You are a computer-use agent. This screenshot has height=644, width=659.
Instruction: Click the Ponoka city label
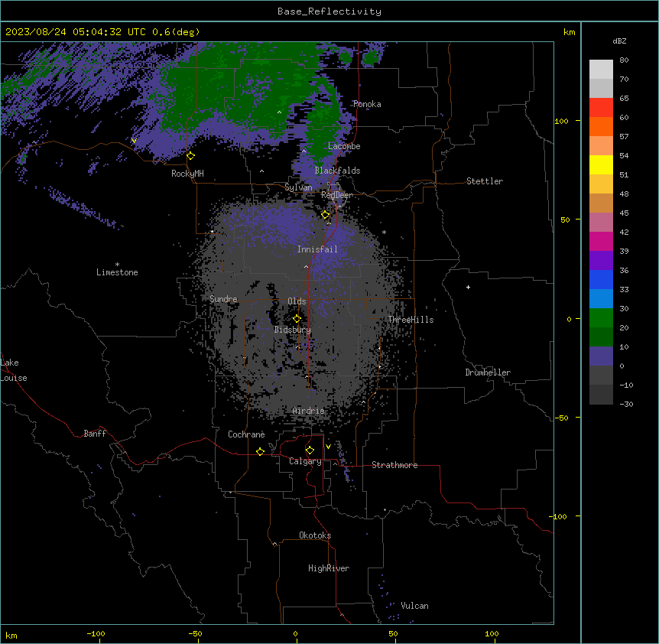pyautogui.click(x=367, y=104)
